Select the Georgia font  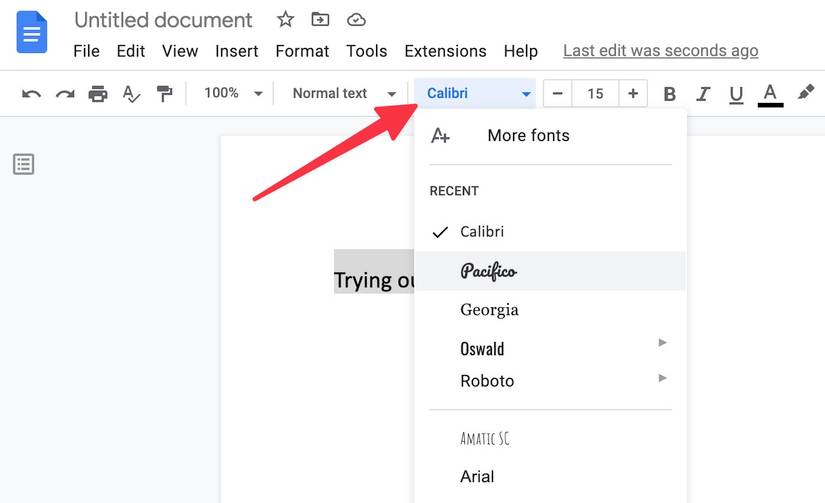pos(550,309)
